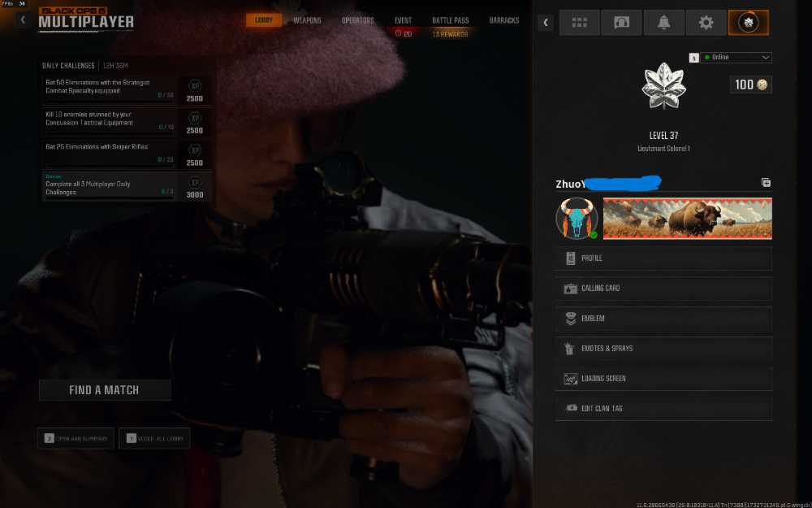Select the Sniper Rifles eliminations challenge
The height and width of the screenshot is (508, 812).
[127, 154]
